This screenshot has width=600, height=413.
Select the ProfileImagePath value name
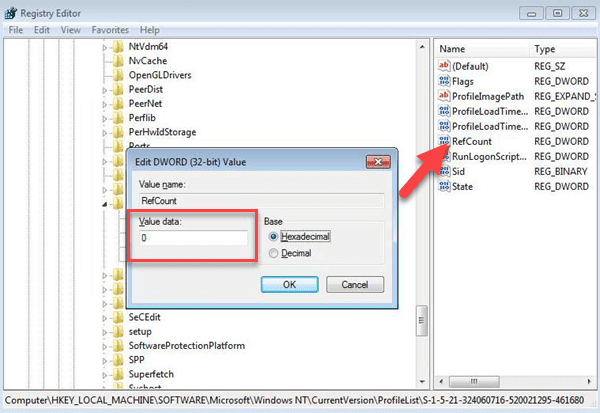point(488,96)
